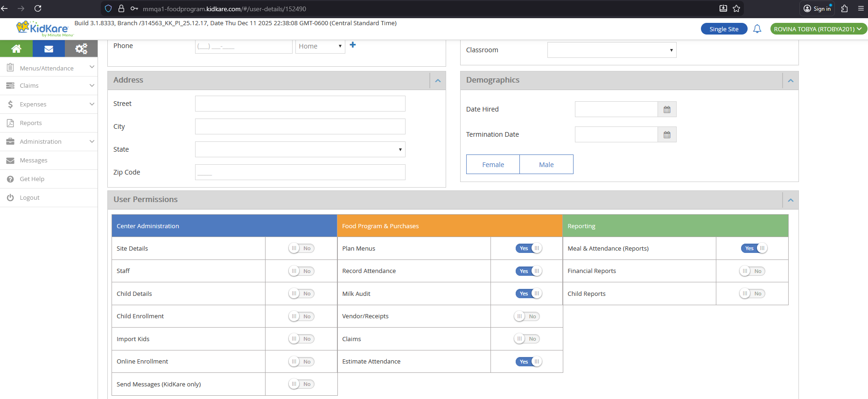Click the green home icon tab
868x399 pixels.
16,49
